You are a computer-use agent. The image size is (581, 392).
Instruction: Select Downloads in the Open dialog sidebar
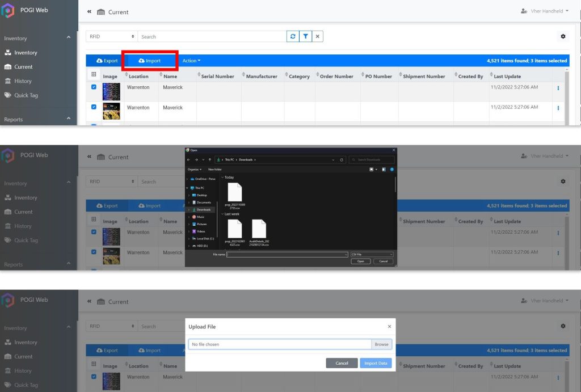pyautogui.click(x=203, y=209)
